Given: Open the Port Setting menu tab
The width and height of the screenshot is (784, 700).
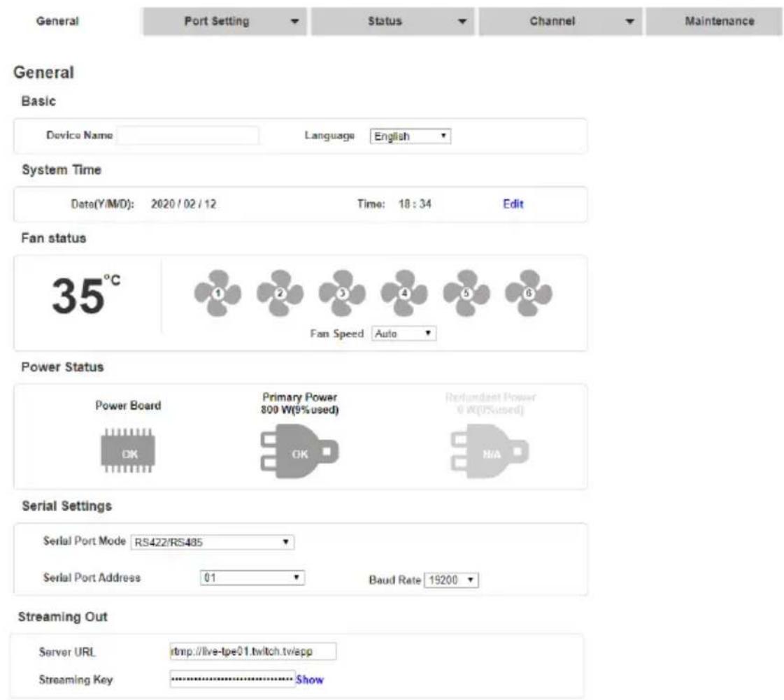Looking at the screenshot, I should (224, 22).
